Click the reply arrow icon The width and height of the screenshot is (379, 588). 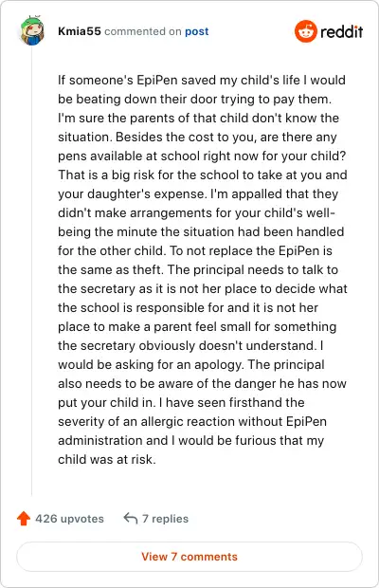tap(131, 519)
